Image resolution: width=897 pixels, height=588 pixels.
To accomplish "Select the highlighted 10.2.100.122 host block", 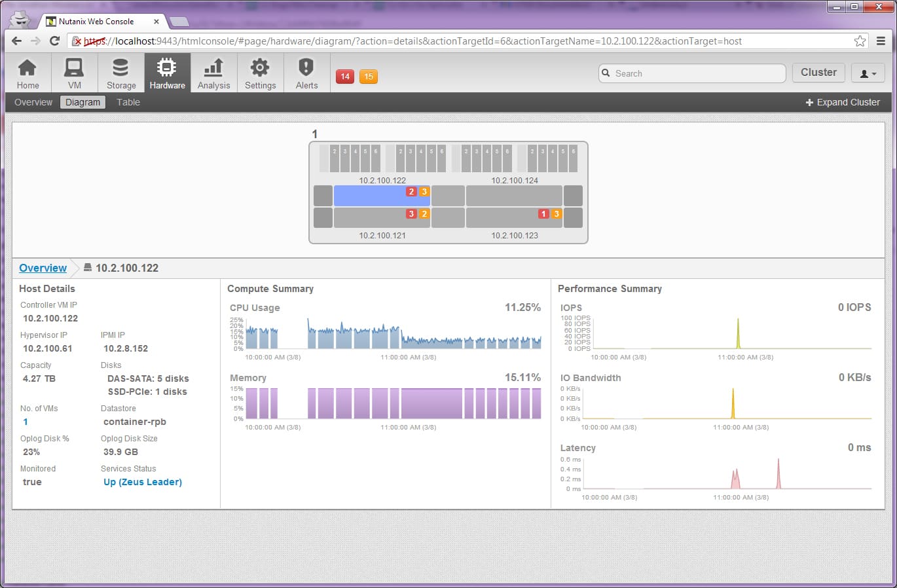I will [x=382, y=196].
